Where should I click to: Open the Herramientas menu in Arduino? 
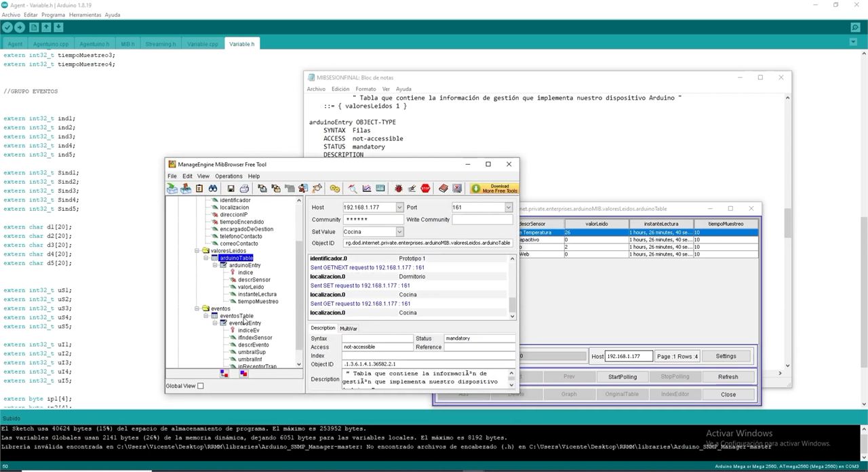coord(85,15)
